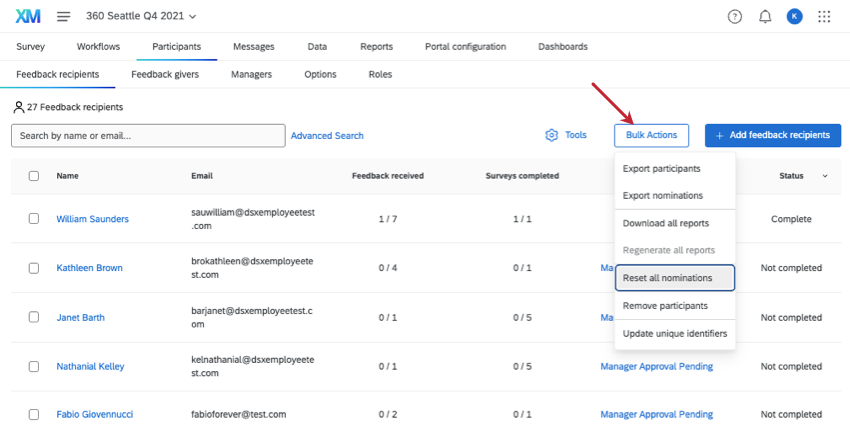
Task: Focus the Search by name or email field
Action: (148, 135)
